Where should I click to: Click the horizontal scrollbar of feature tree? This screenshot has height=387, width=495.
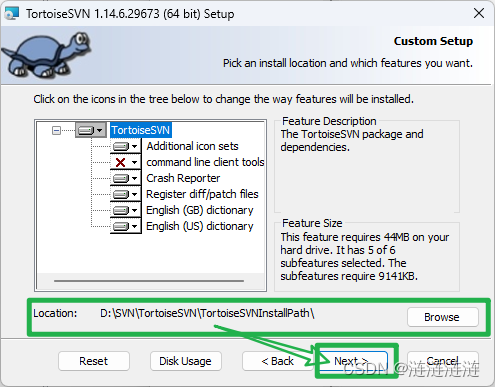149,281
